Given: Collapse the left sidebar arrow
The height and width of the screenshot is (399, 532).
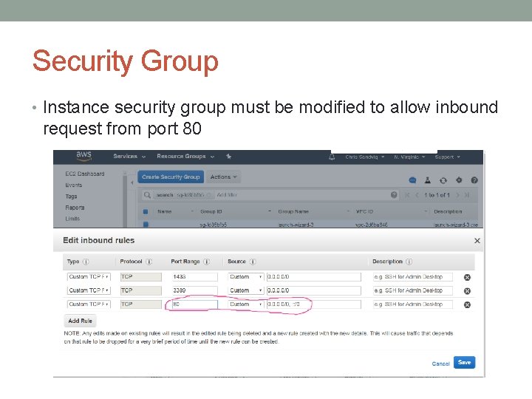Looking at the screenshot, I should (132, 183).
